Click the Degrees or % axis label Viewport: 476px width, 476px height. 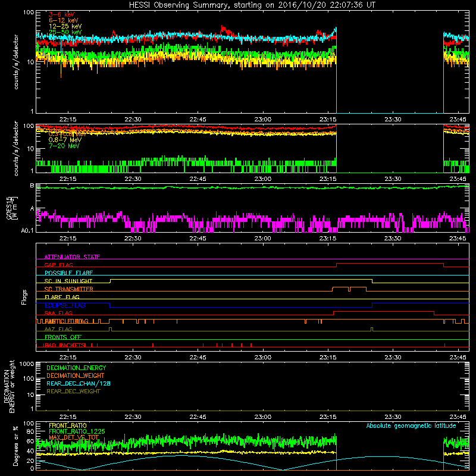[15, 446]
